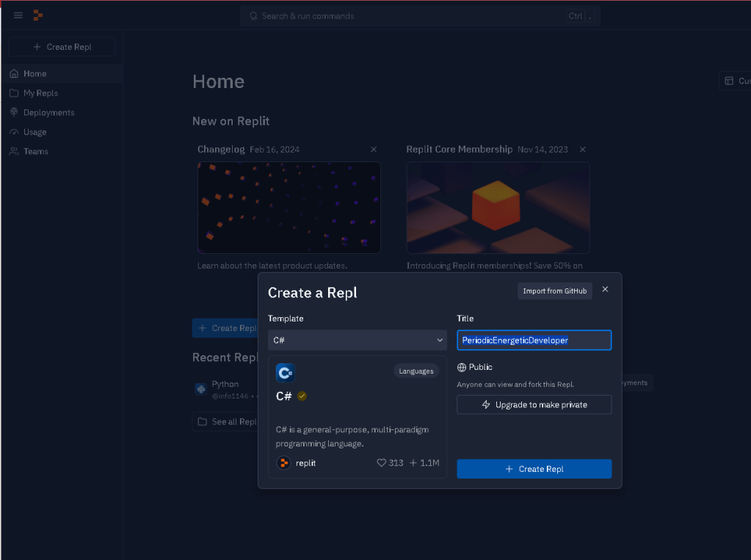Click the sidebar Create Repl button

tap(62, 47)
